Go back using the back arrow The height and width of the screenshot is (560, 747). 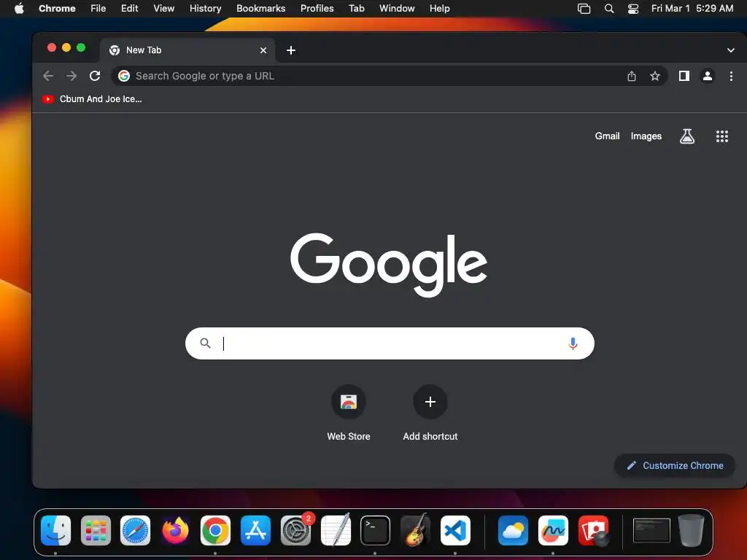point(48,76)
